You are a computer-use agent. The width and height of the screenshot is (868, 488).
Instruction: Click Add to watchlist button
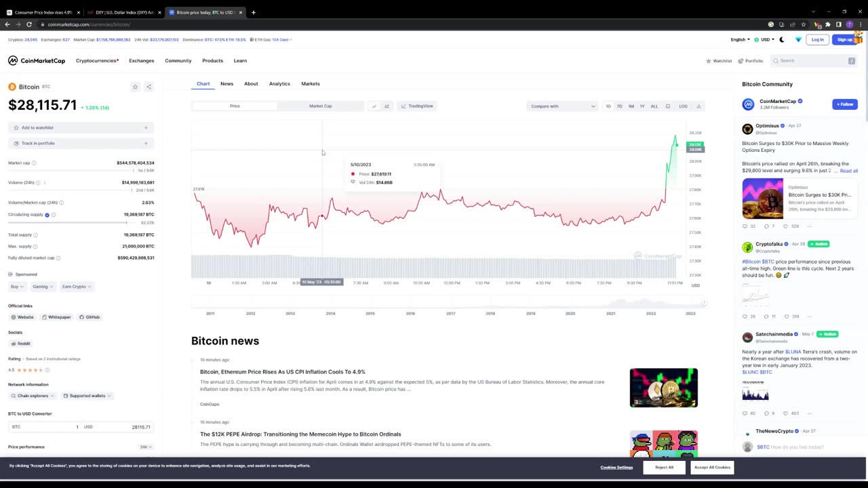point(81,127)
